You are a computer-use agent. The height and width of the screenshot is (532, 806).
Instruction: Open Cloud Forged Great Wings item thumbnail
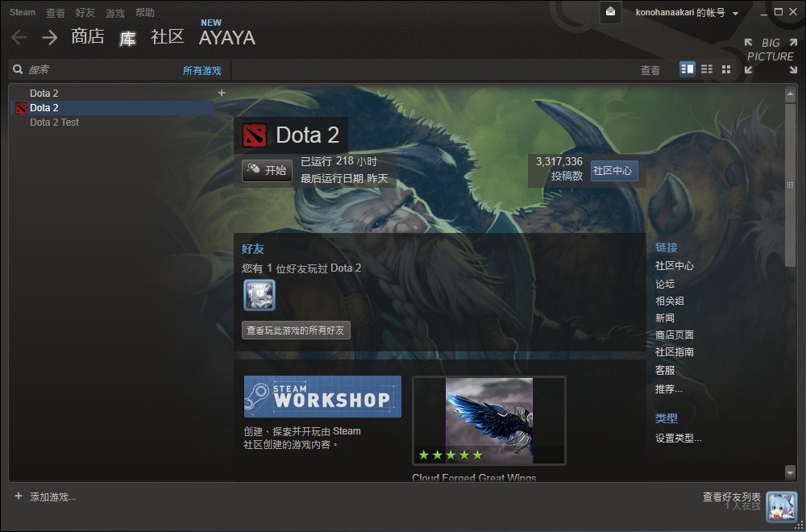pyautogui.click(x=489, y=421)
